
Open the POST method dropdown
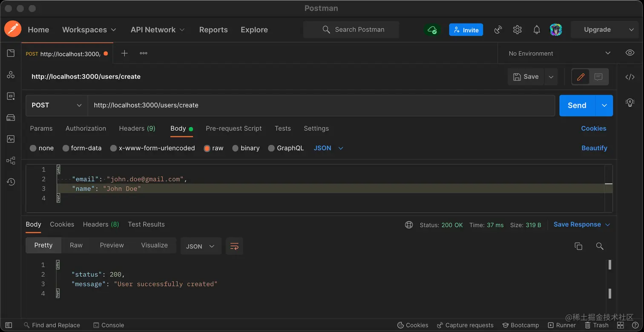click(56, 105)
